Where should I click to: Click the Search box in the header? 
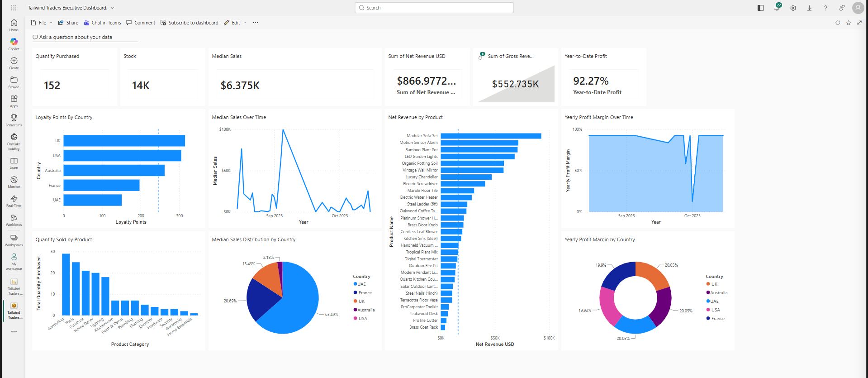434,8
